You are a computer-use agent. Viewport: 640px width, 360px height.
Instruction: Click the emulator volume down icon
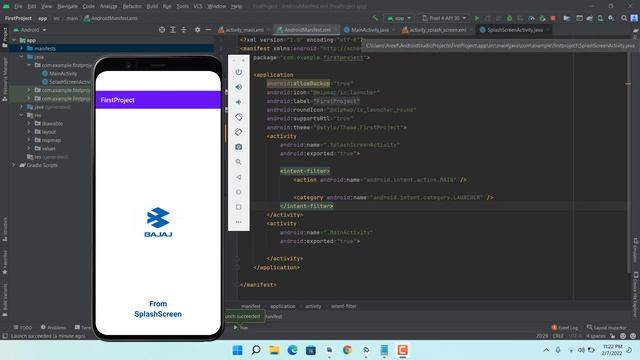(239, 102)
